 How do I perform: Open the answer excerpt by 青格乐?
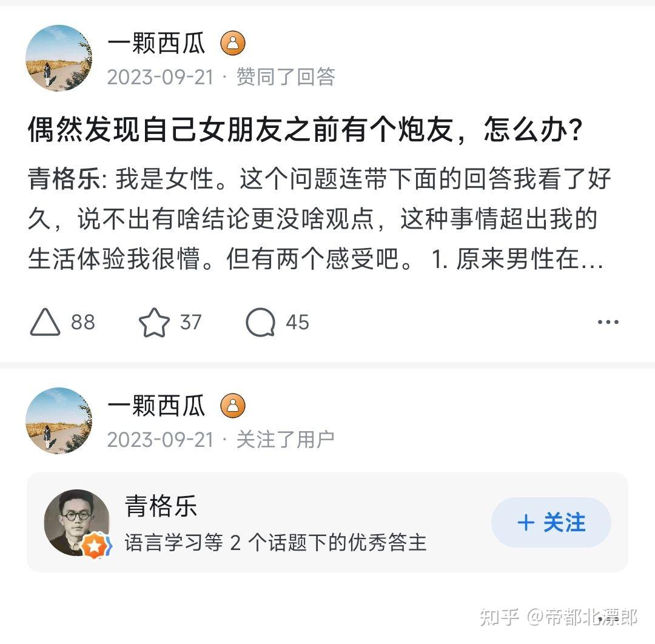click(320, 218)
